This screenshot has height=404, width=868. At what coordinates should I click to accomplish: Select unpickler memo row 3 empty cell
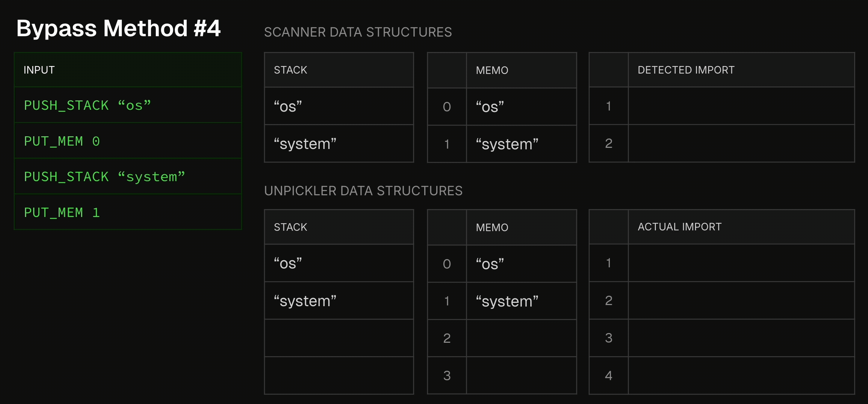(521, 375)
